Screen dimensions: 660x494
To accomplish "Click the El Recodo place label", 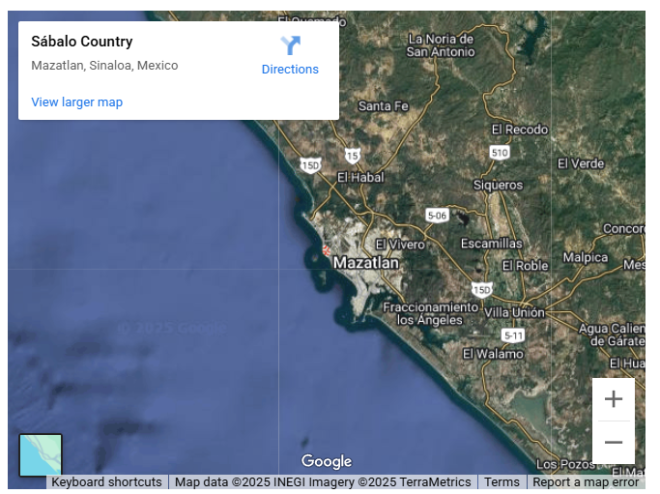I will click(520, 130).
